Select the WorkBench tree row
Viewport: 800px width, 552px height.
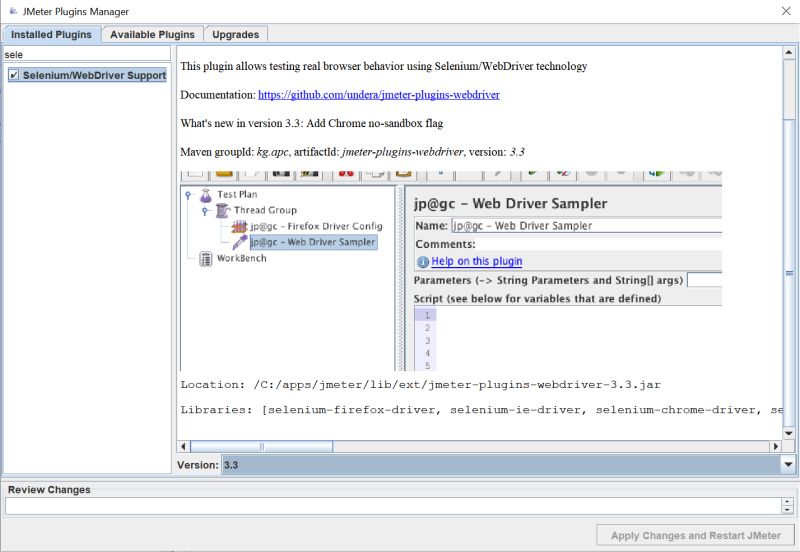(x=241, y=258)
